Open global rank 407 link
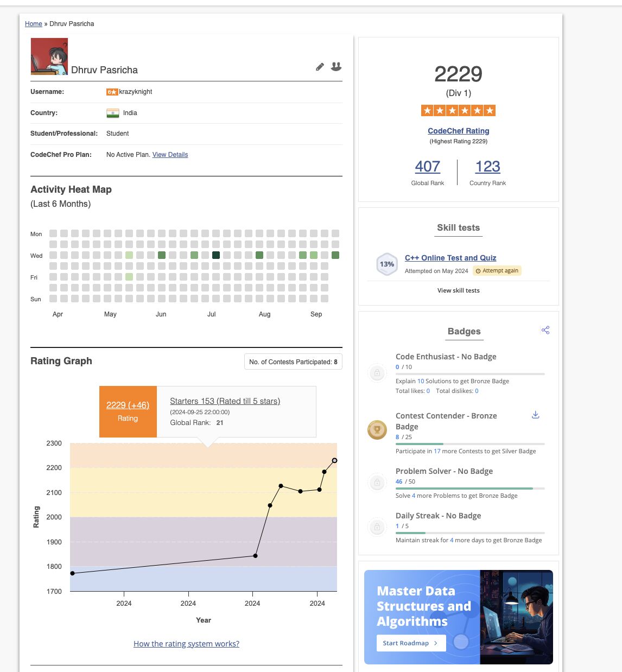Screen dimensions: 622x672 pyautogui.click(x=427, y=167)
